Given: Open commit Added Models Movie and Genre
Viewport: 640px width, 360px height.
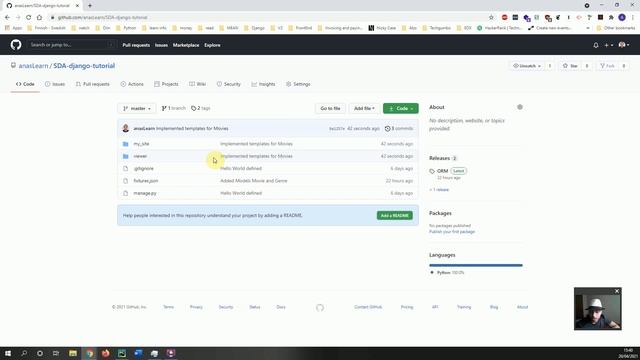Looking at the screenshot, I should pos(254,181).
